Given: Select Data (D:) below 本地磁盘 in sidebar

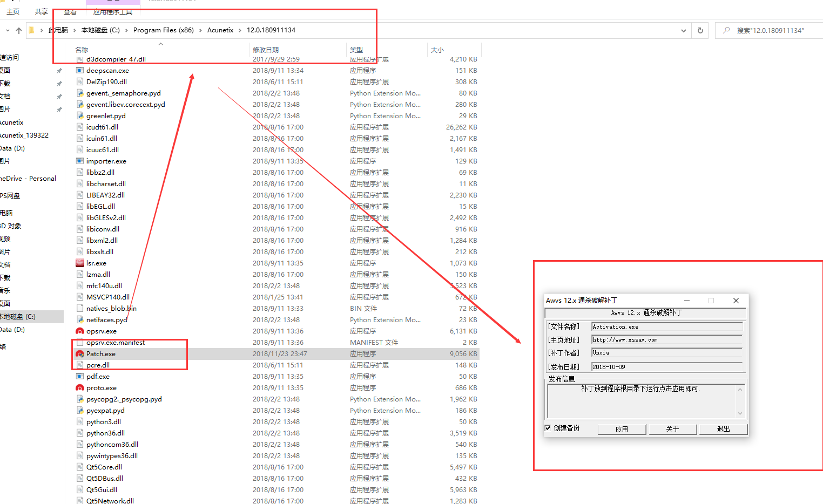Looking at the screenshot, I should [12, 330].
